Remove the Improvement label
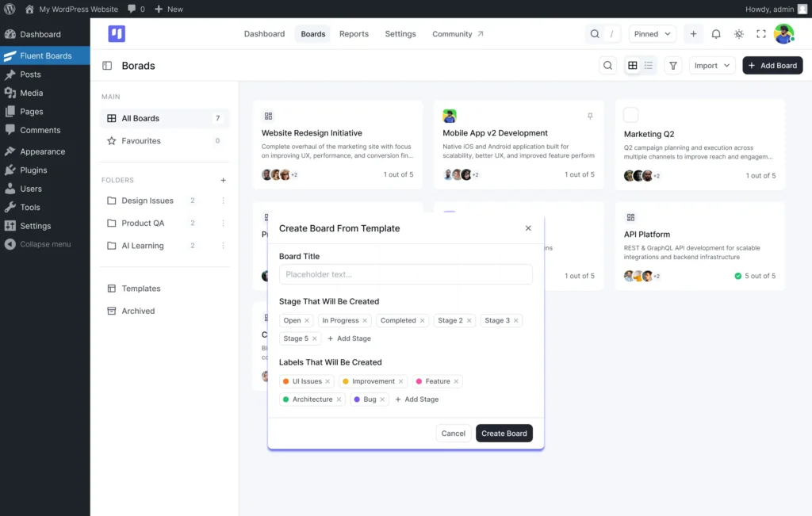 click(400, 381)
